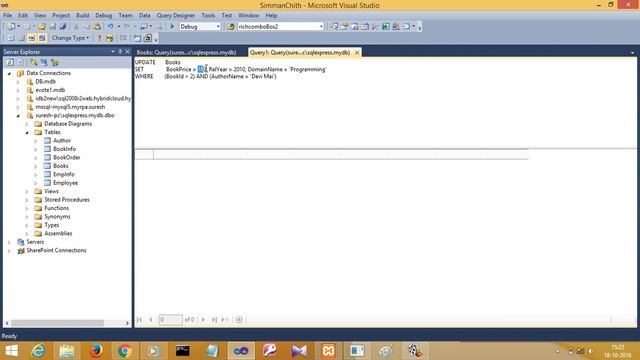The width and height of the screenshot is (640, 360).
Task: Click the Paste toolbar icon
Action: tap(97, 27)
